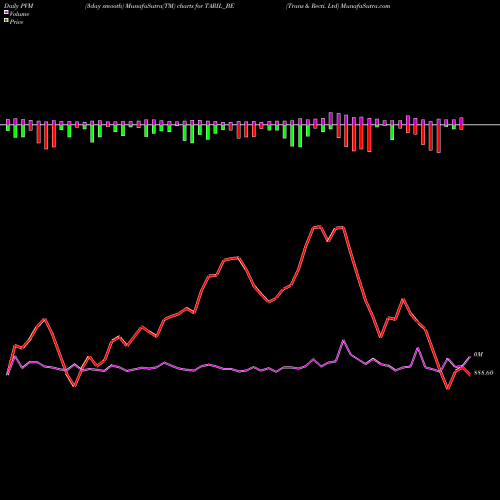Viewport: 500px width, 500px height.
Task: Click the 555.60 price value label
Action: click(483, 373)
